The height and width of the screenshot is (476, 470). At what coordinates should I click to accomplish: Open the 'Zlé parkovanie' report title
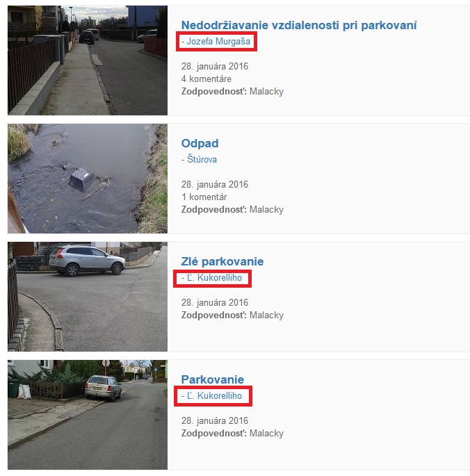coord(222,261)
